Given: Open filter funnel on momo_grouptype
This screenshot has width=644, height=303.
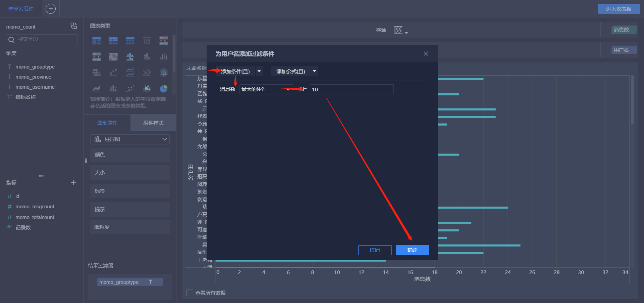Looking at the screenshot, I should point(151,282).
